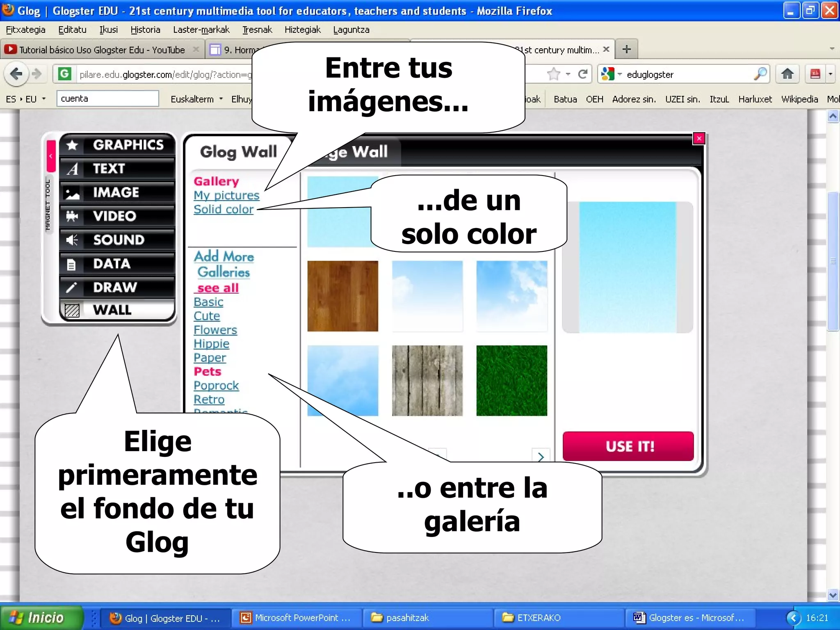840x630 pixels.
Task: Open the Basic gallery
Action: click(x=208, y=302)
